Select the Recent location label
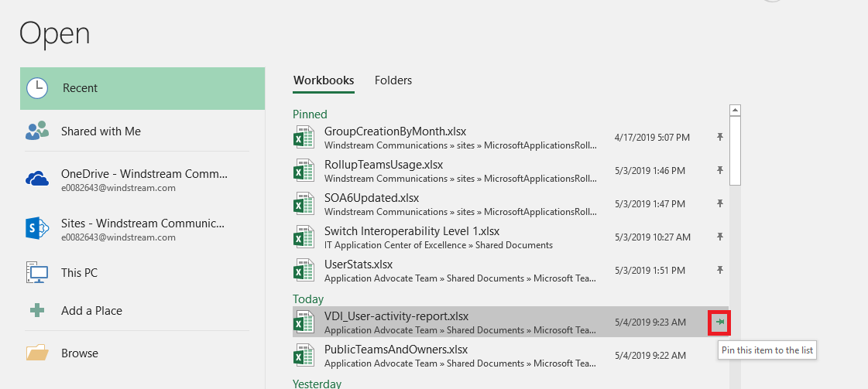This screenshot has height=389, width=868. 81,88
